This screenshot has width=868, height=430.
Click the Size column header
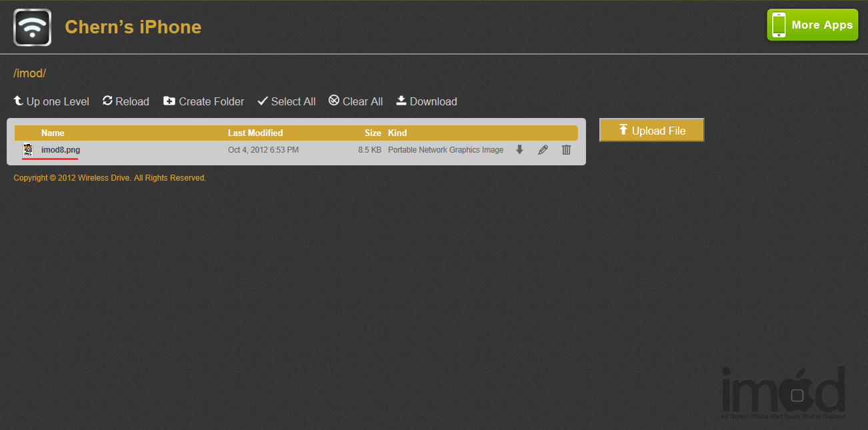(x=373, y=133)
